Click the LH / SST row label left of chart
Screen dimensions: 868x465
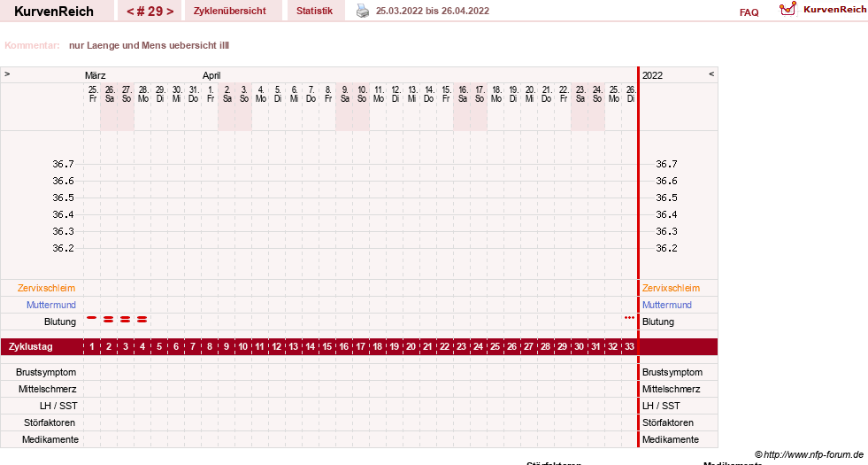[58, 406]
